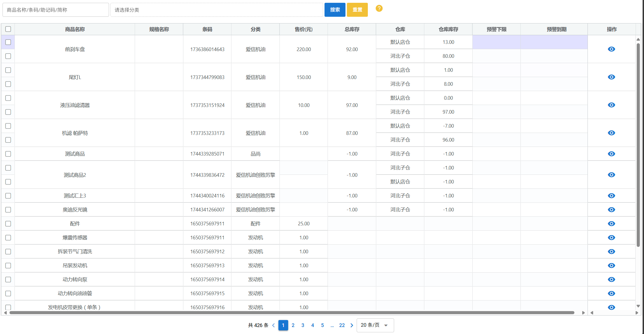The image size is (644, 334).
Task: Check the 前刹车盘 河北子仓 row checkbox
Action: pos(8,56)
